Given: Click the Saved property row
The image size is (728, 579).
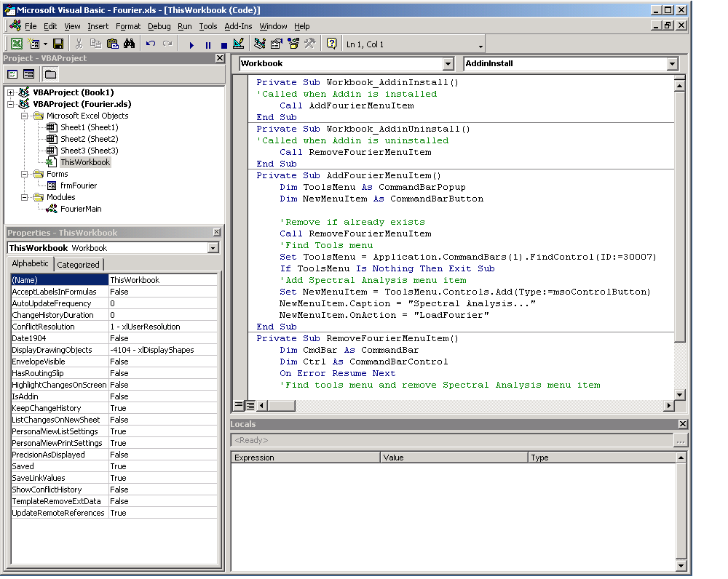Looking at the screenshot, I should [x=114, y=466].
